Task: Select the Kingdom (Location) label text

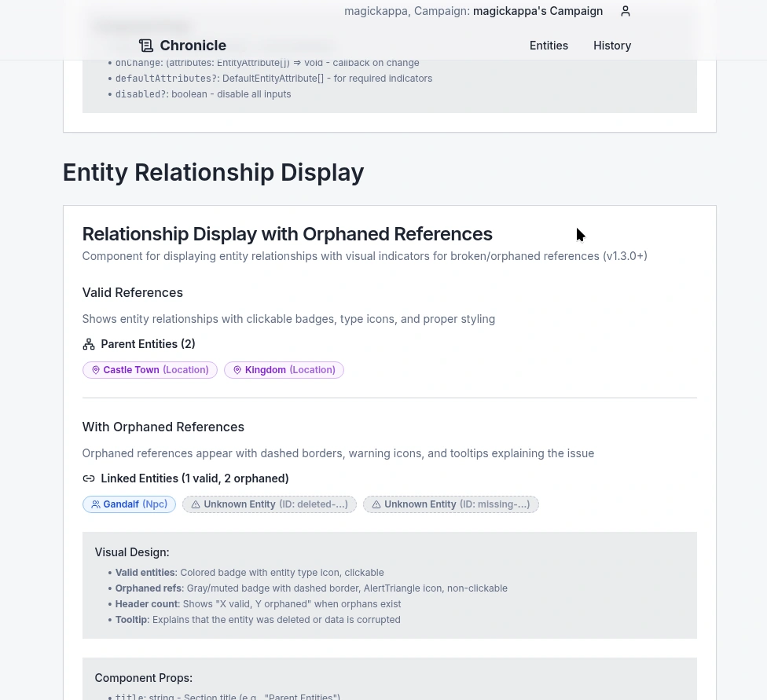Action: click(290, 370)
